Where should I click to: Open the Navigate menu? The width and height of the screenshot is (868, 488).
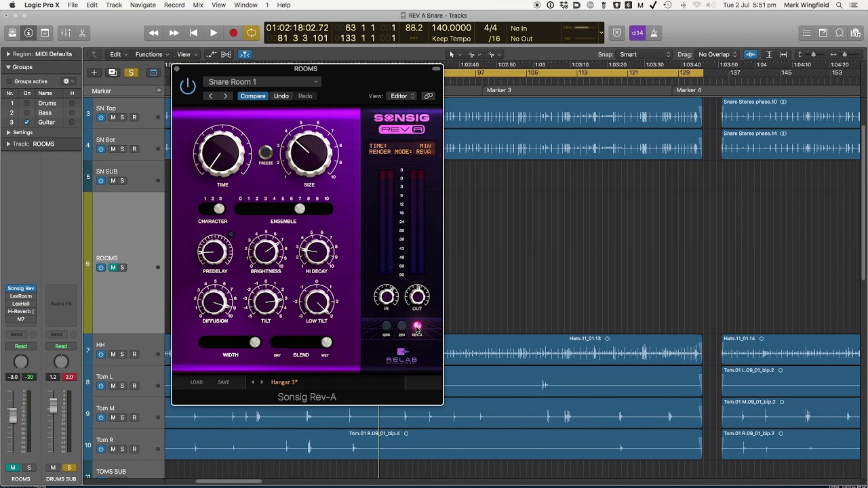point(142,5)
